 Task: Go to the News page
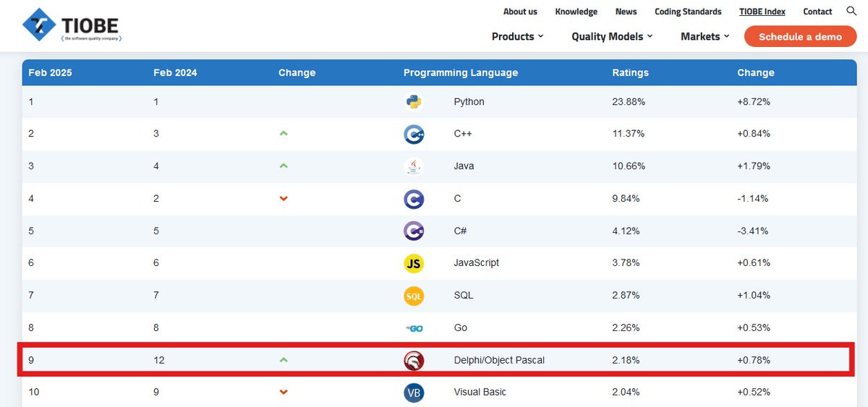click(626, 12)
